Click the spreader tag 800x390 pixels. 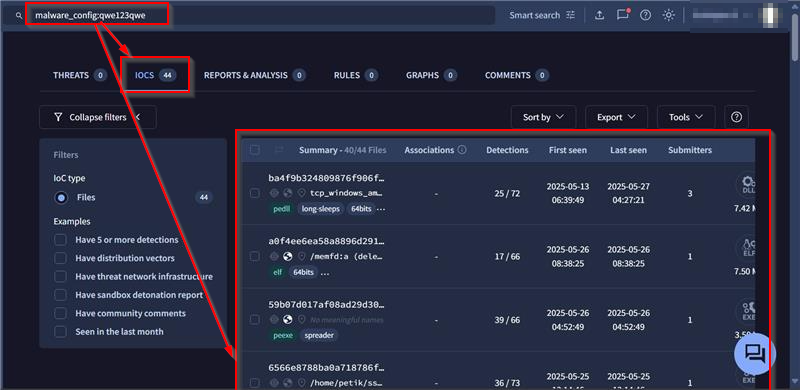point(319,335)
